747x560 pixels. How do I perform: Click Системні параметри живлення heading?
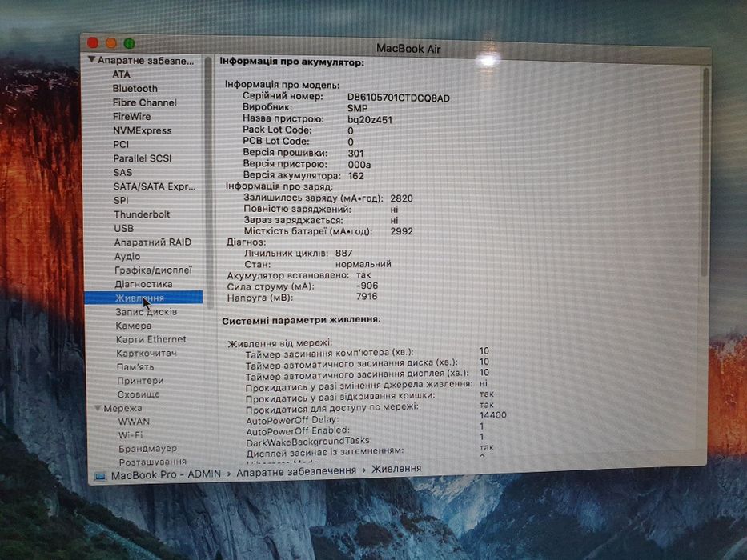[301, 319]
